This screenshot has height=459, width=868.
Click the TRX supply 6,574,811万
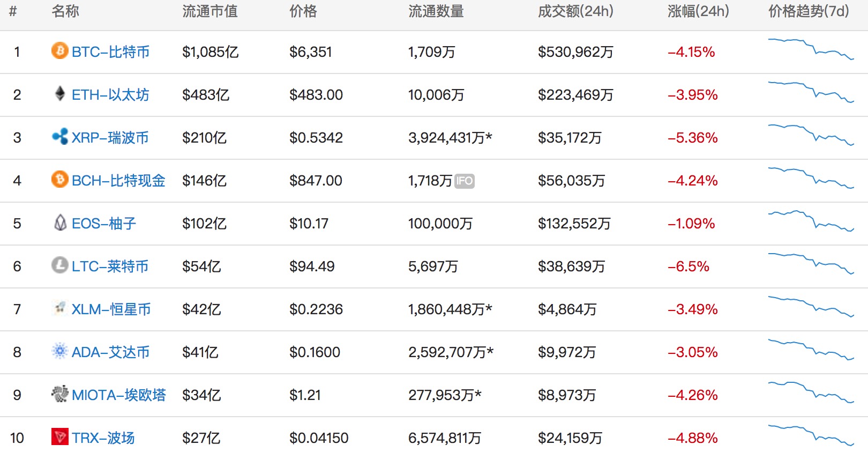click(x=445, y=438)
